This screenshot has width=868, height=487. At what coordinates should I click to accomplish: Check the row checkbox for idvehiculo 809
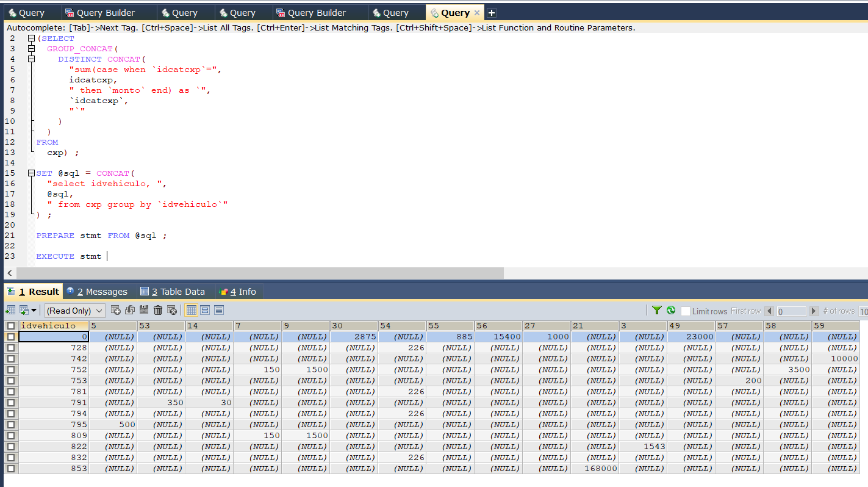coord(11,436)
